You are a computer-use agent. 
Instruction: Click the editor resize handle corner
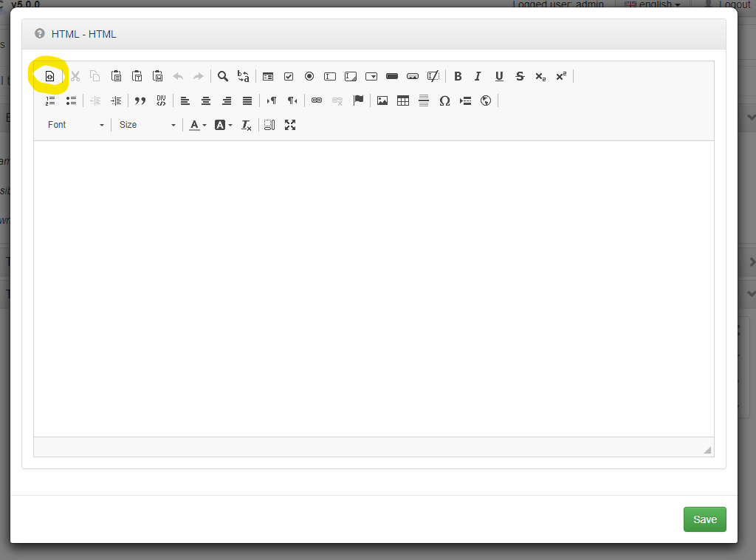point(707,450)
